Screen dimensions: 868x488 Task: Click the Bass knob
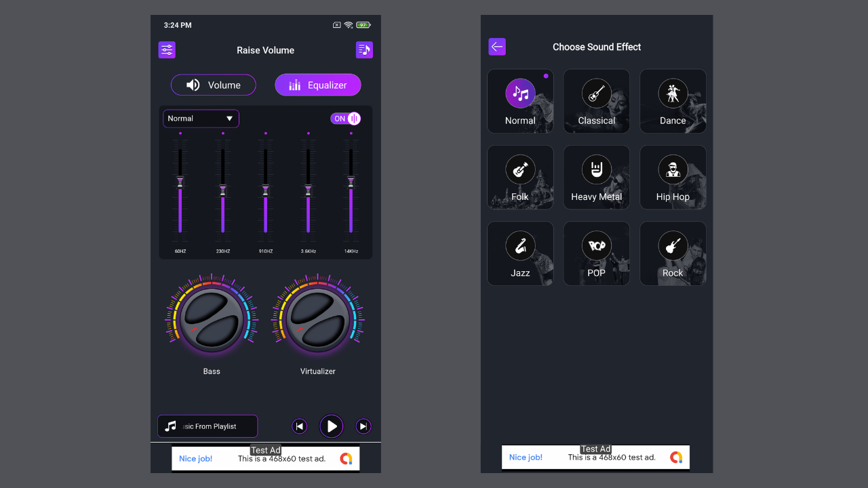click(x=212, y=319)
